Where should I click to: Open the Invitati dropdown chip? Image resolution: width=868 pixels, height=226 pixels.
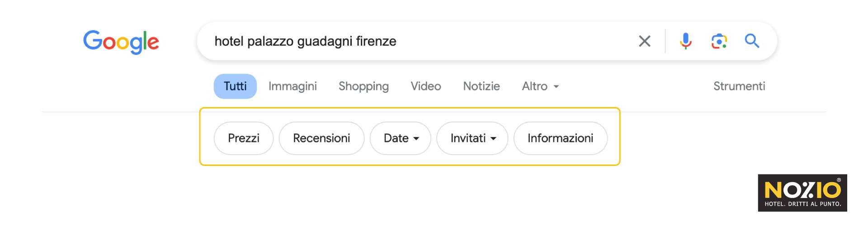coord(472,138)
